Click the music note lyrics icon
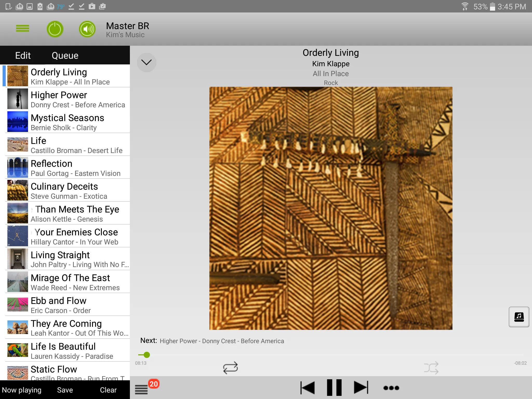The image size is (532, 399). click(x=518, y=317)
